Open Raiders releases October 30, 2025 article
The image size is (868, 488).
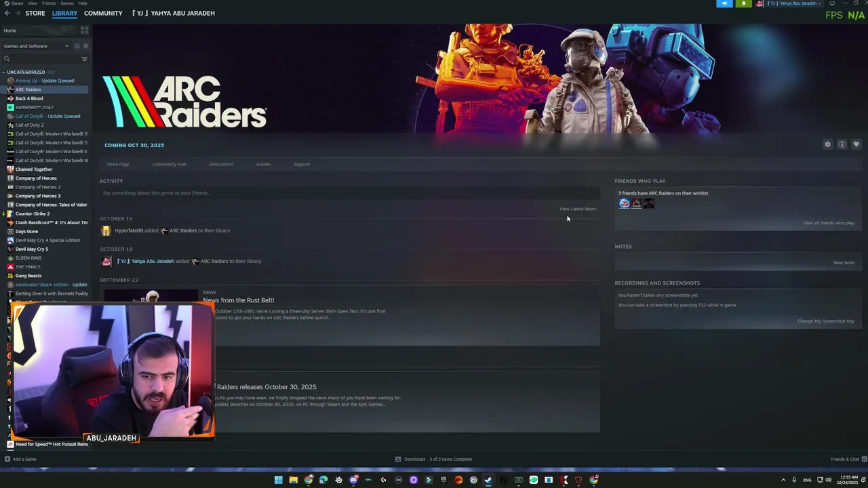[267, 387]
